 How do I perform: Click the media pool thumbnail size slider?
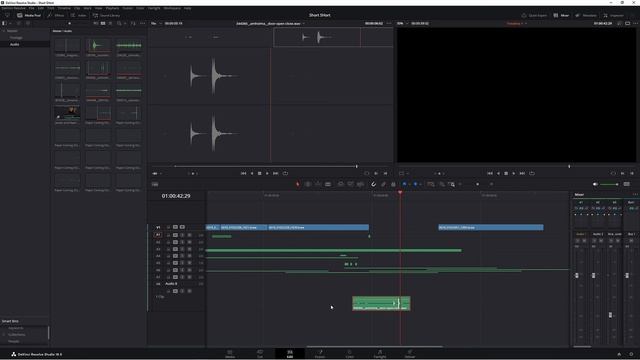70,23
